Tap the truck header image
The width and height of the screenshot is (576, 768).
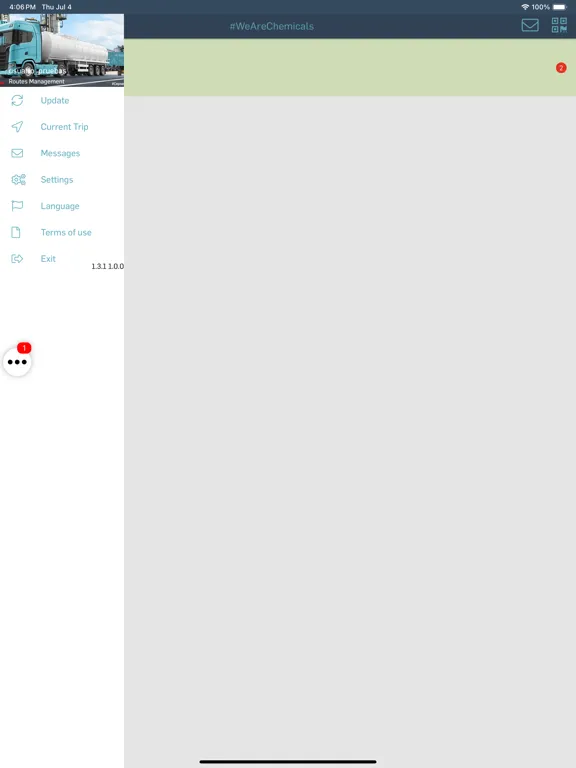(62, 50)
